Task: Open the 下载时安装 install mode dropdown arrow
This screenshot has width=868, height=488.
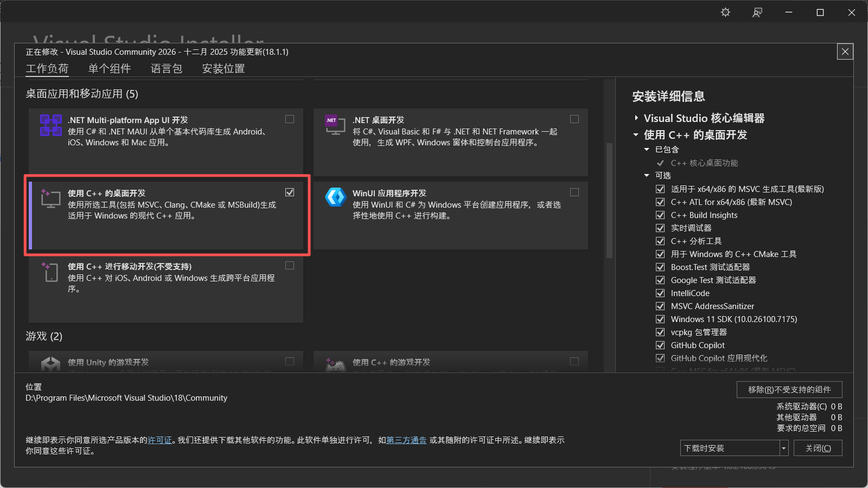Action: point(784,448)
